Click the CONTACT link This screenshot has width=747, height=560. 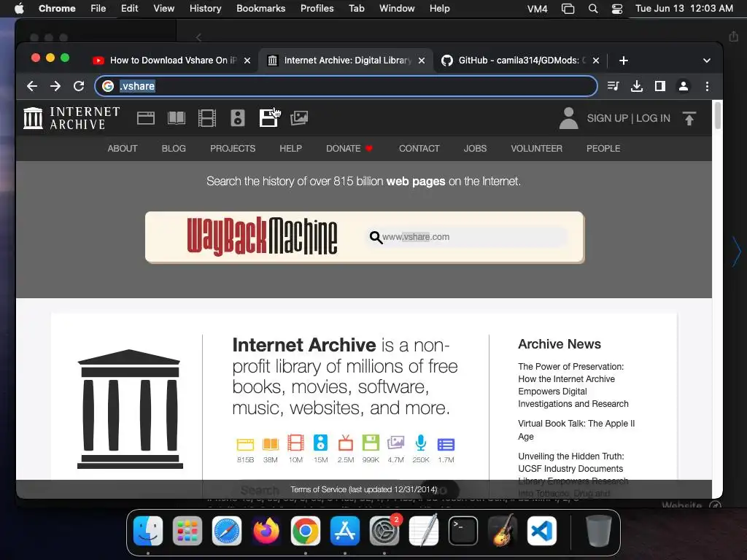coord(419,149)
